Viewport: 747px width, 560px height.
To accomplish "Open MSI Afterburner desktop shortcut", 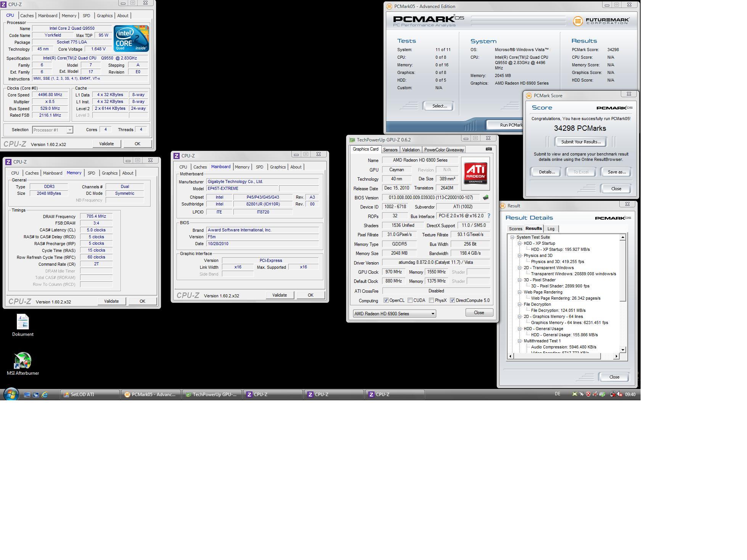I will [22, 364].
